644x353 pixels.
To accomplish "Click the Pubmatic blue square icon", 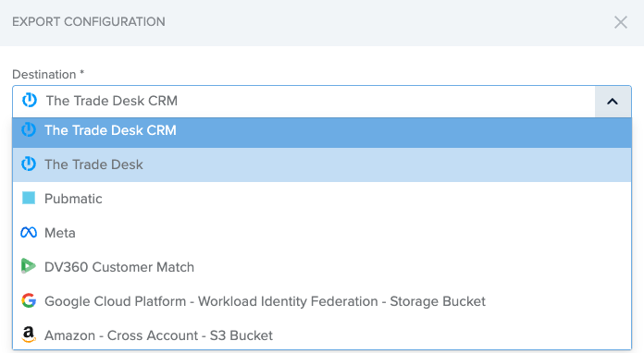I will (29, 198).
